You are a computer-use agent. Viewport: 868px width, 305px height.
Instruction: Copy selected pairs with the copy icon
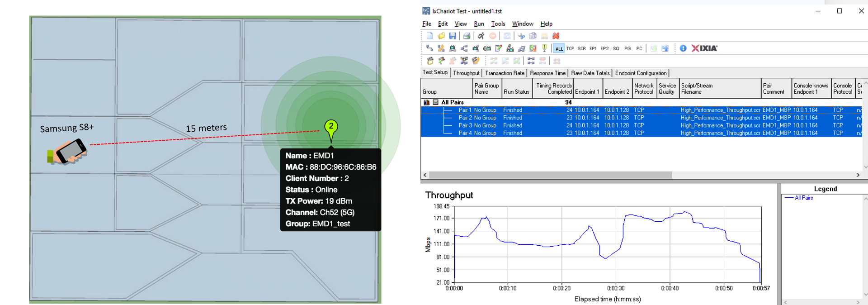click(533, 36)
